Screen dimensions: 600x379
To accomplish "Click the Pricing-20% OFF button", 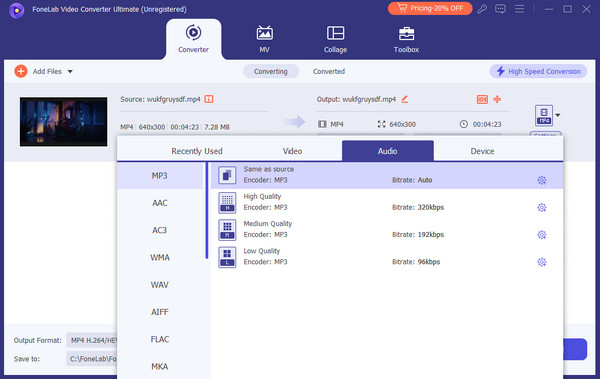I will (430, 8).
